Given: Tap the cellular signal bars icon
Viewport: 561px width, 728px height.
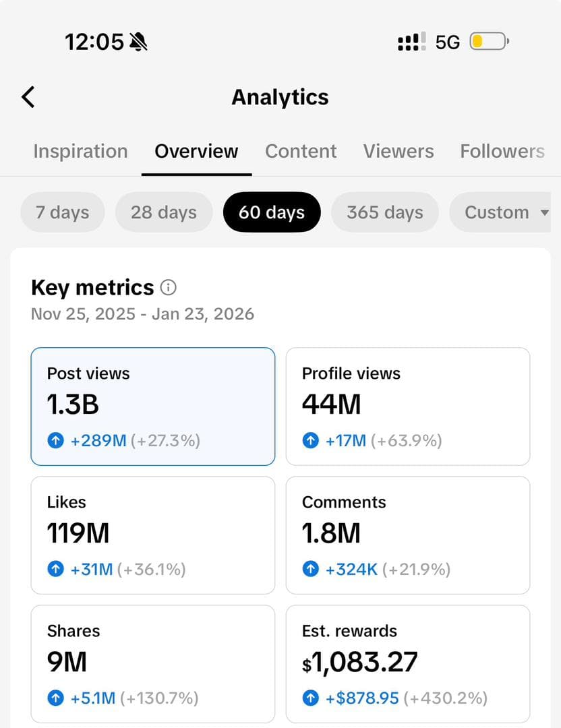Looking at the screenshot, I should tap(411, 42).
